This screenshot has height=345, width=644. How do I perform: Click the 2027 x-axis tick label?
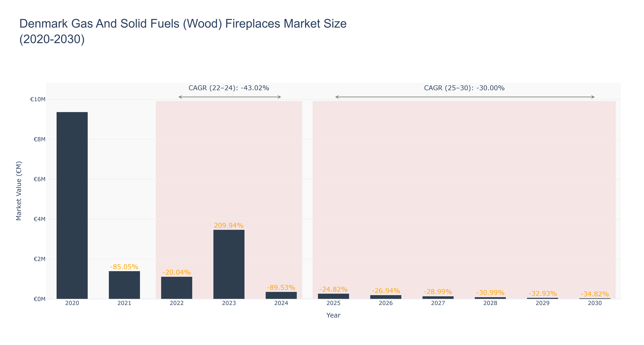[438, 303]
